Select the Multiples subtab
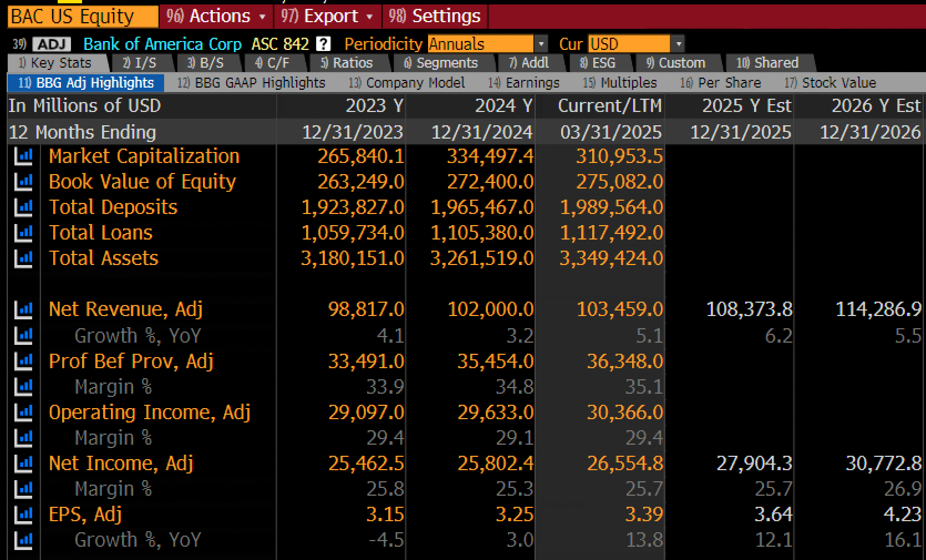The width and height of the screenshot is (926, 560). [620, 83]
